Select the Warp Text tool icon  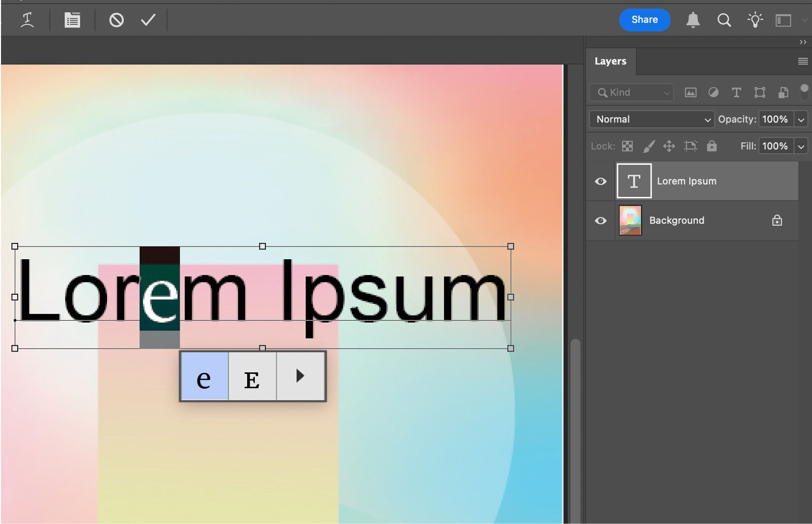[28, 20]
